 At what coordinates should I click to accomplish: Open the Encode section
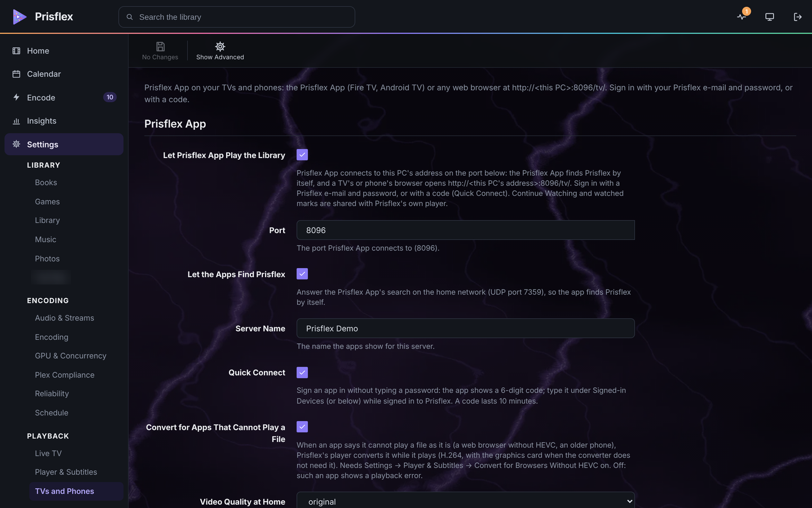click(x=64, y=98)
